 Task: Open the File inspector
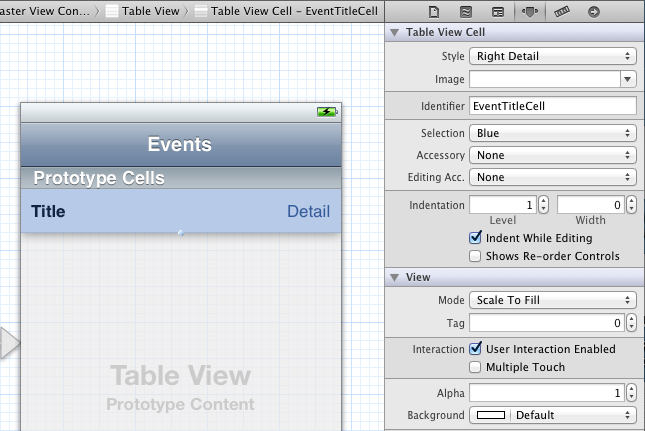434,12
